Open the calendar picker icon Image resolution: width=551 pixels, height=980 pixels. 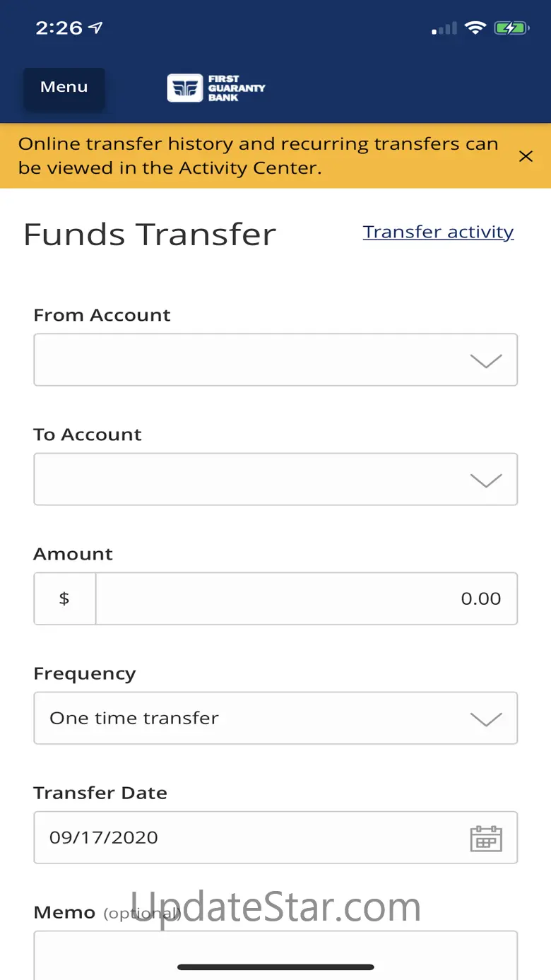pos(486,838)
